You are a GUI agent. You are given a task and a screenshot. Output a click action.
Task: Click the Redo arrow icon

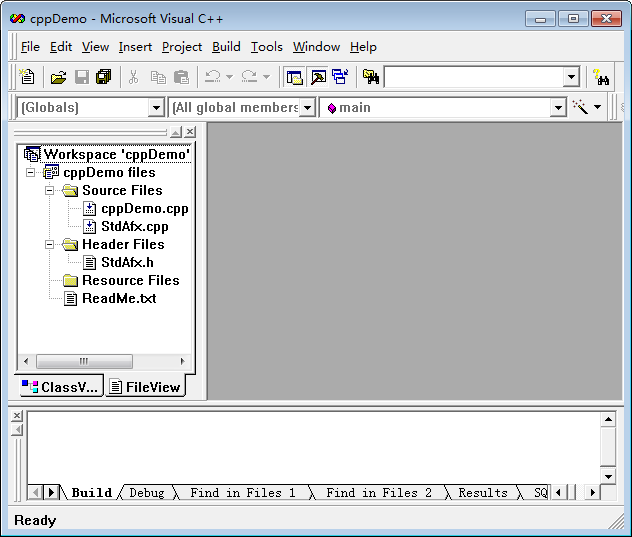click(249, 77)
